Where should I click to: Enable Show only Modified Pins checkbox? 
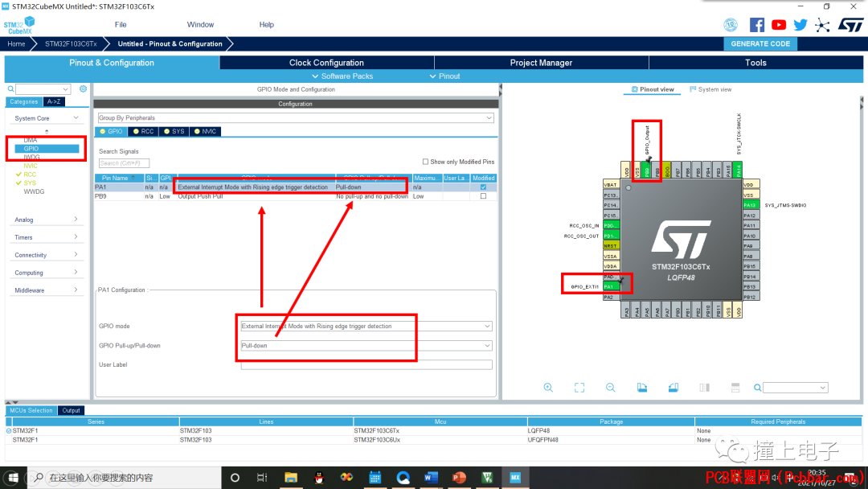(x=425, y=162)
